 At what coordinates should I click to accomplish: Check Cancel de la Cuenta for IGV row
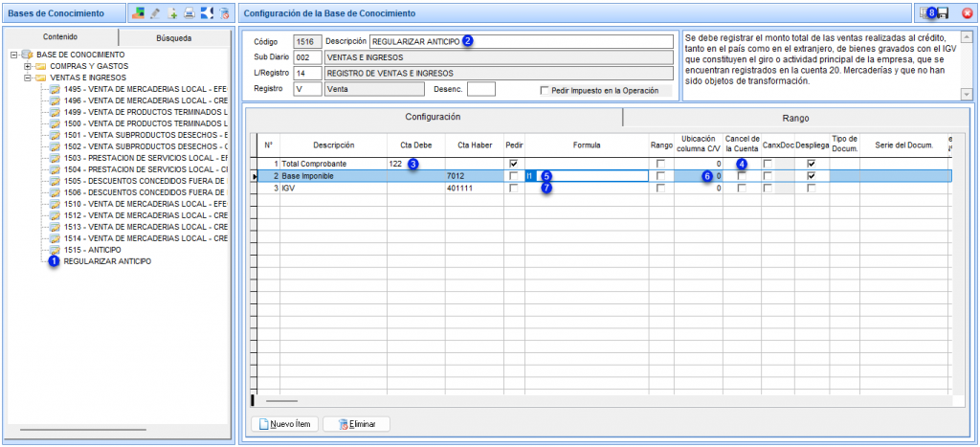(742, 188)
